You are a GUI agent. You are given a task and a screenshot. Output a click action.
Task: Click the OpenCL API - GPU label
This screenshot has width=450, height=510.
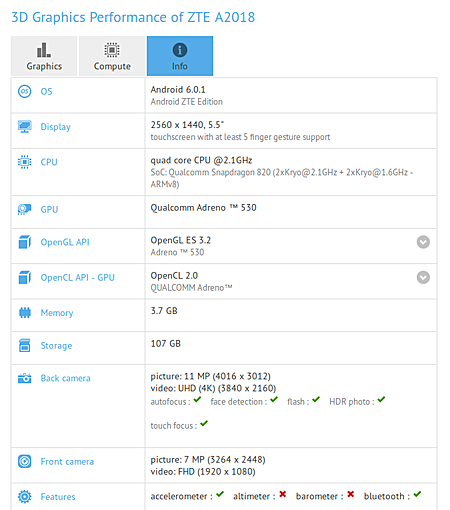pyautogui.click(x=78, y=277)
